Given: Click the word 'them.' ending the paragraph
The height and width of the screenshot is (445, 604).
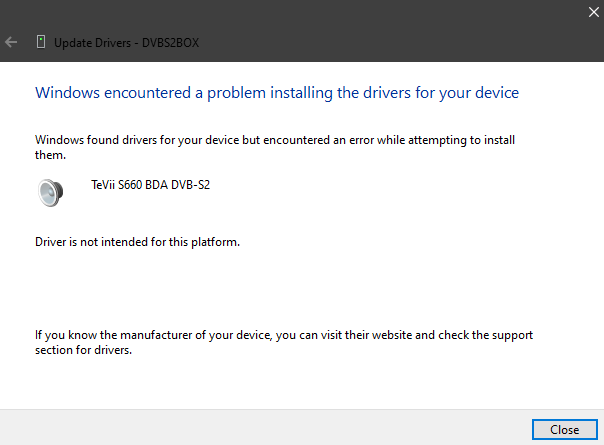Looking at the screenshot, I should (x=50, y=155).
